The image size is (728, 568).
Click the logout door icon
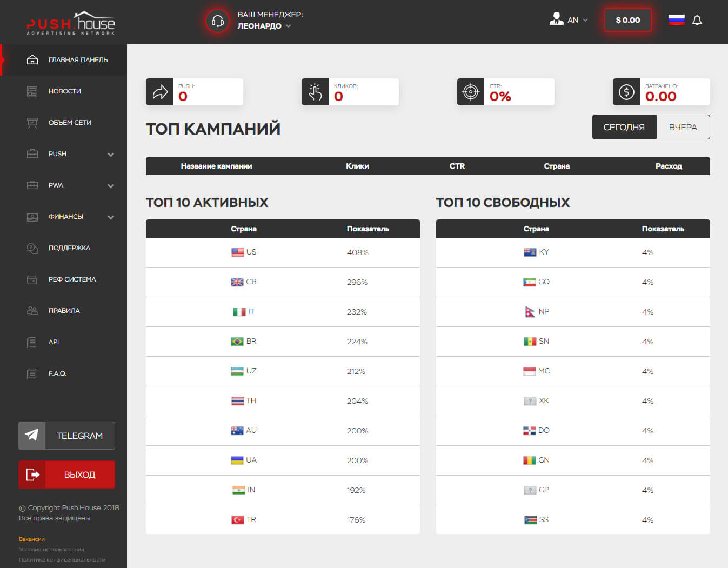pyautogui.click(x=32, y=475)
